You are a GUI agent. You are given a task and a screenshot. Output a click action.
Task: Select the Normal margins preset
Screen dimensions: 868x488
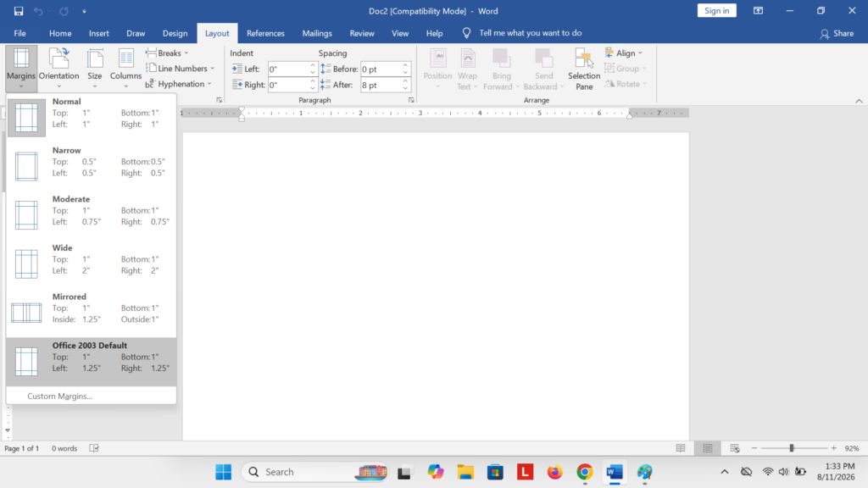[92, 117]
